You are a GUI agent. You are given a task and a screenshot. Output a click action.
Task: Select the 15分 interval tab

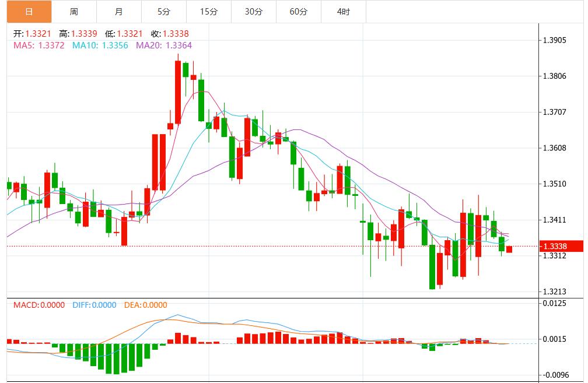point(209,12)
